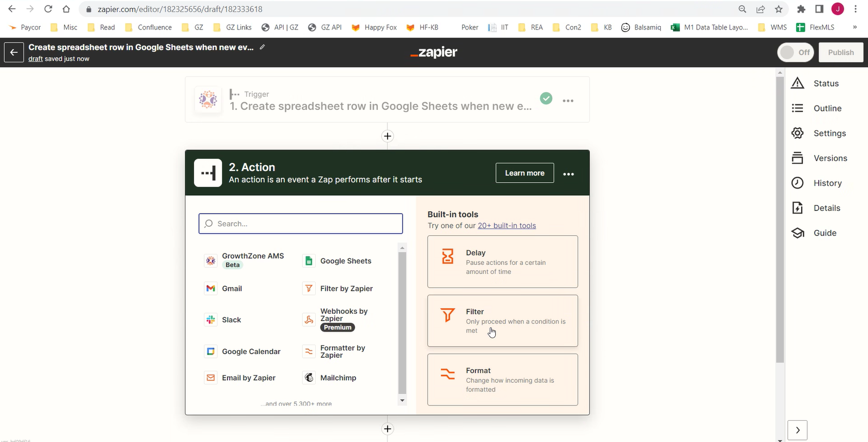
Task: Open trigger step three-dot menu
Action: (x=568, y=101)
